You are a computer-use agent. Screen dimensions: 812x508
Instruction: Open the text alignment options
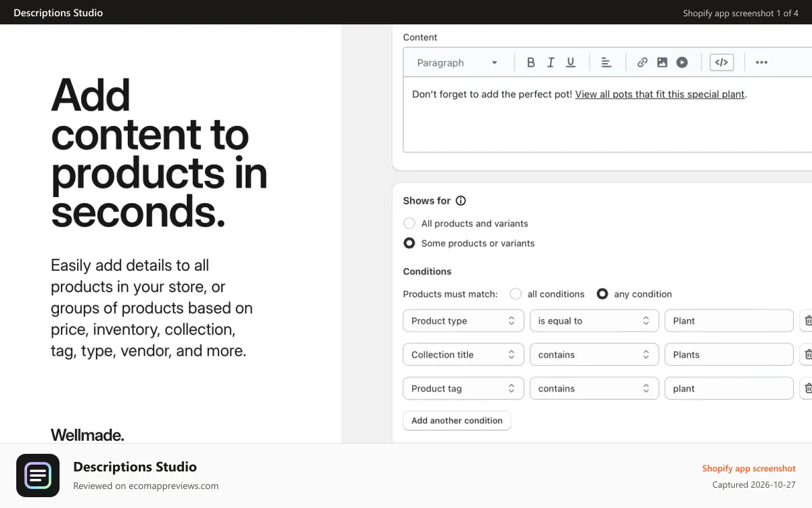(x=606, y=62)
